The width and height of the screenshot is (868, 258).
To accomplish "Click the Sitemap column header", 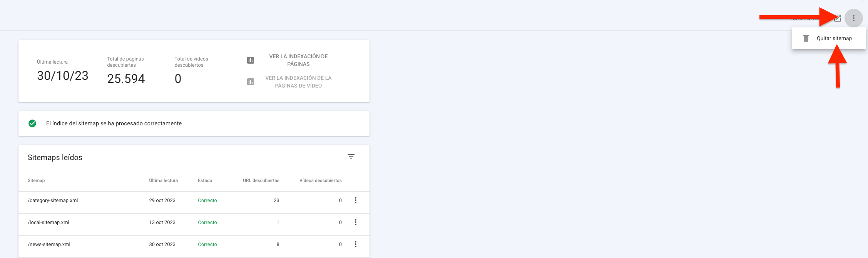I will [x=36, y=180].
